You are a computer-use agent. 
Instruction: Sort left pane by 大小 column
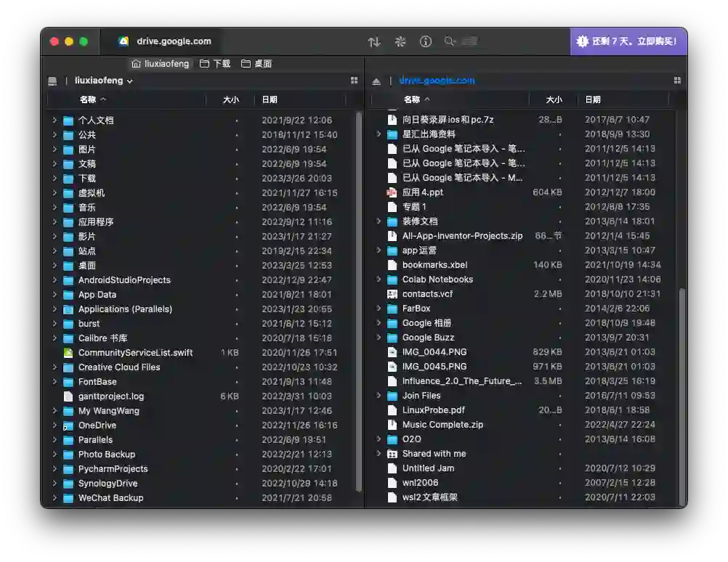coord(231,99)
